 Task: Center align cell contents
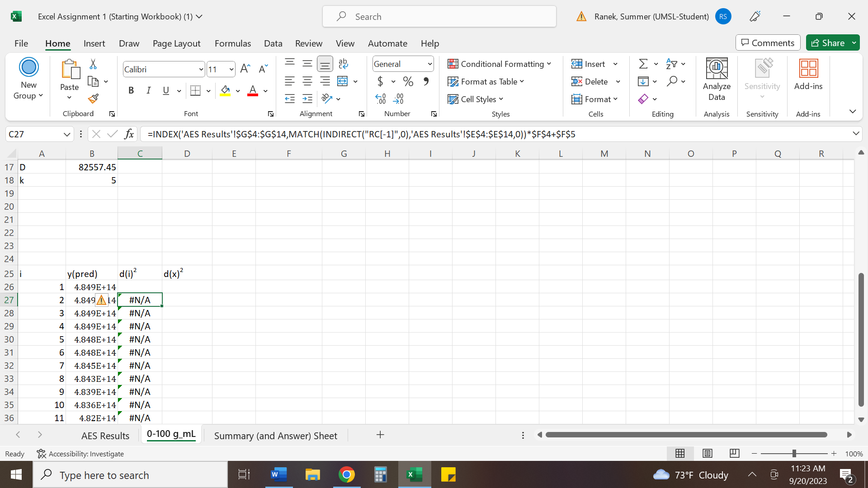tap(307, 81)
